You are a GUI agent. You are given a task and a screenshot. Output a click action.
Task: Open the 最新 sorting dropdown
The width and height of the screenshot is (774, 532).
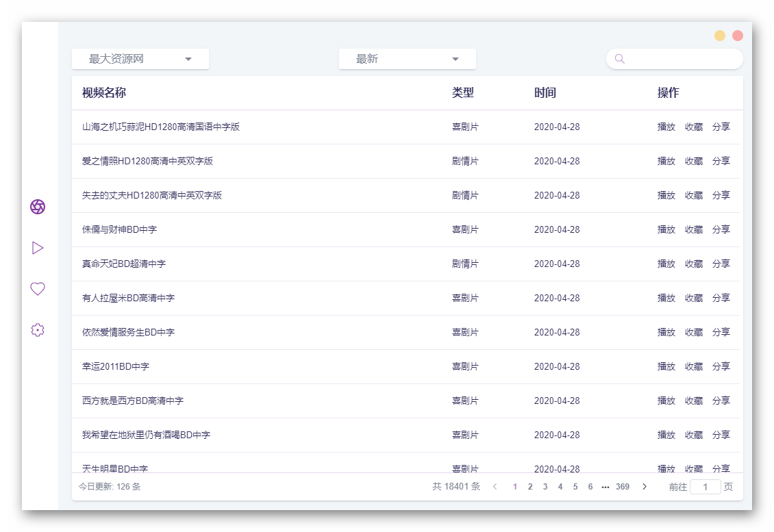[407, 59]
